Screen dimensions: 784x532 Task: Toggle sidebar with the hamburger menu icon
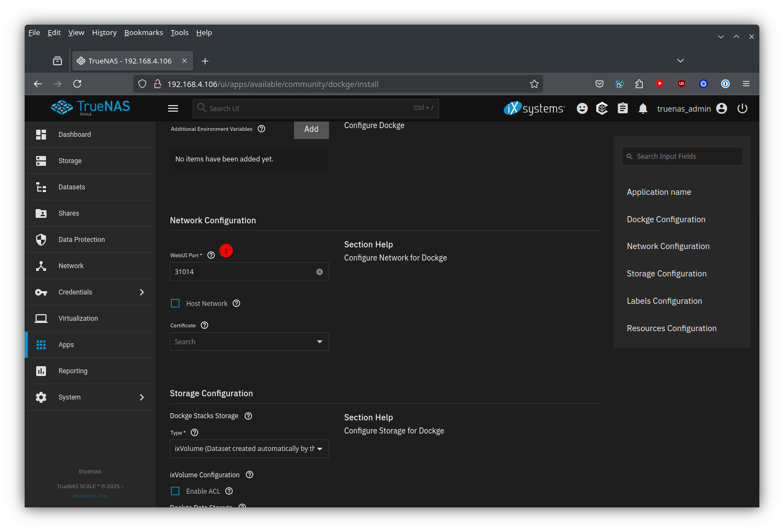tap(173, 108)
